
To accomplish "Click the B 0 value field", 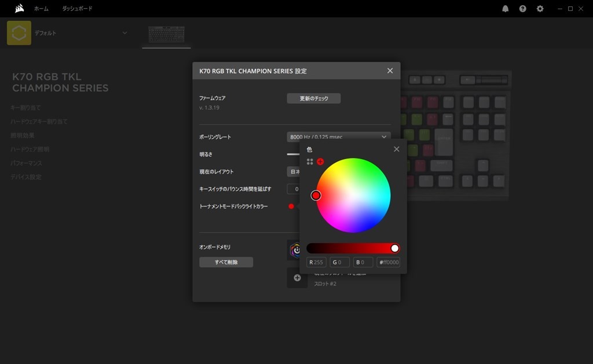I will (363, 262).
